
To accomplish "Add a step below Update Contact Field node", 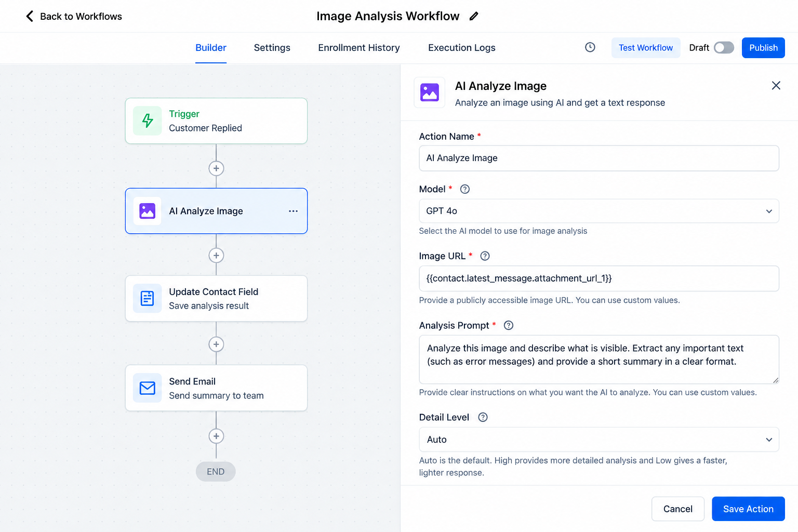I will click(216, 344).
